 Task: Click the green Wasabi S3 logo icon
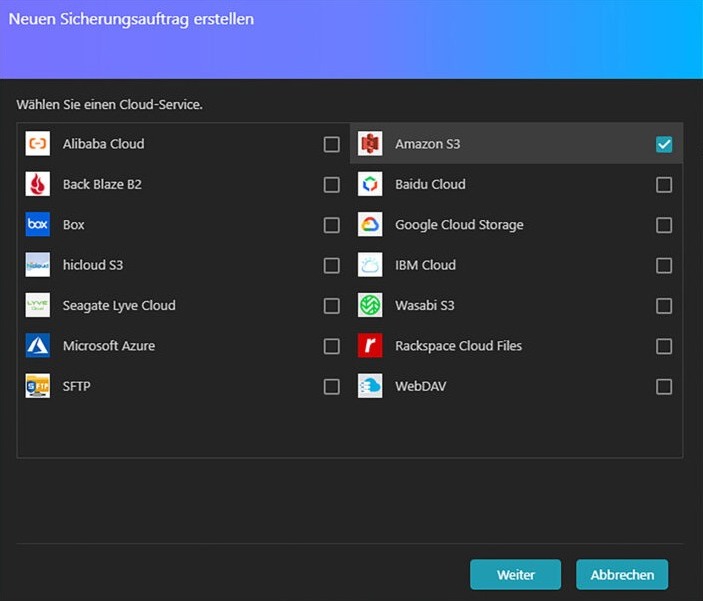tap(370, 305)
